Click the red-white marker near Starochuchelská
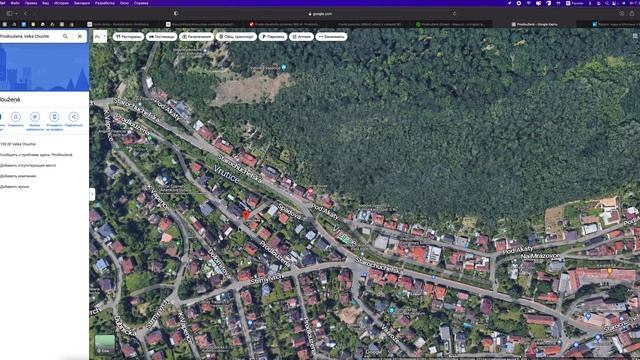Screen dimensions: 640x360 [310, 191]
